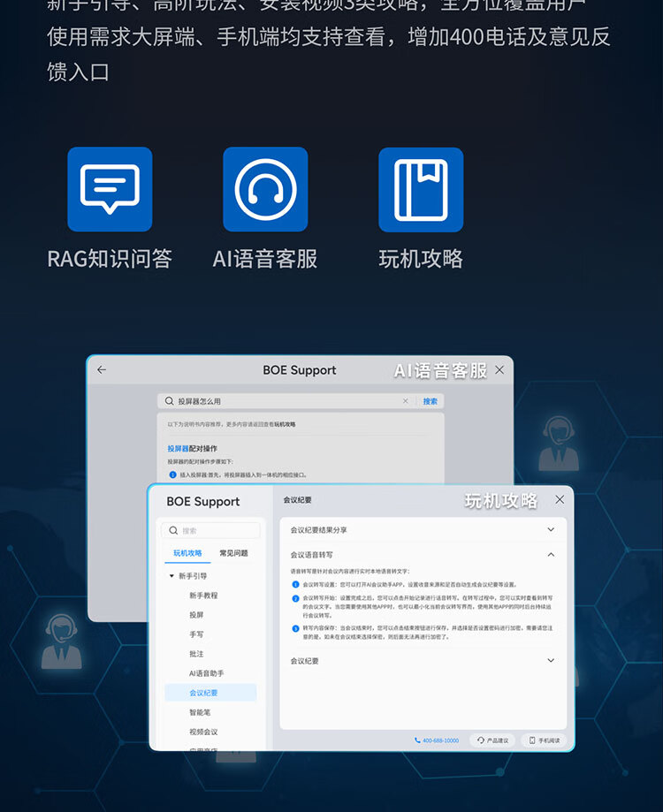
Task: Select the highlighted 会议纪要 tree item
Action: [210, 693]
